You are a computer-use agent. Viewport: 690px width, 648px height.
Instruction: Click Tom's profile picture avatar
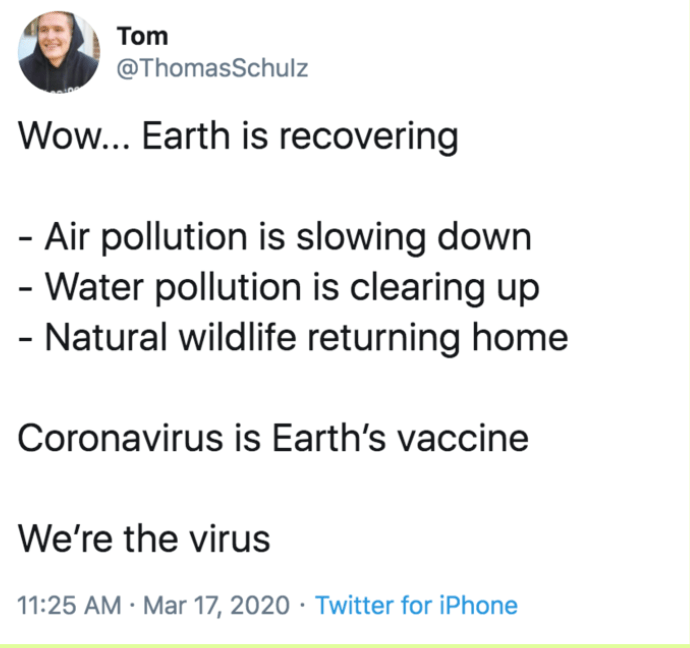coord(59,52)
